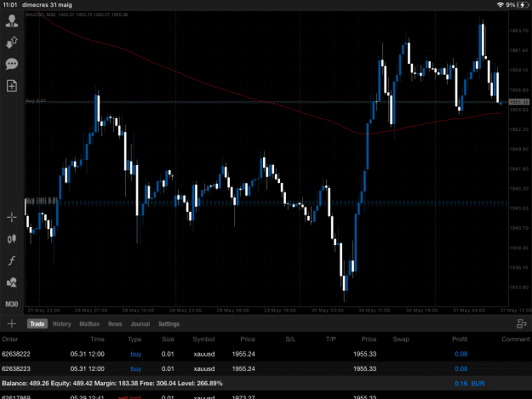The height and width of the screenshot is (399, 532).
Task: Switch to the History tab
Action: click(x=62, y=324)
